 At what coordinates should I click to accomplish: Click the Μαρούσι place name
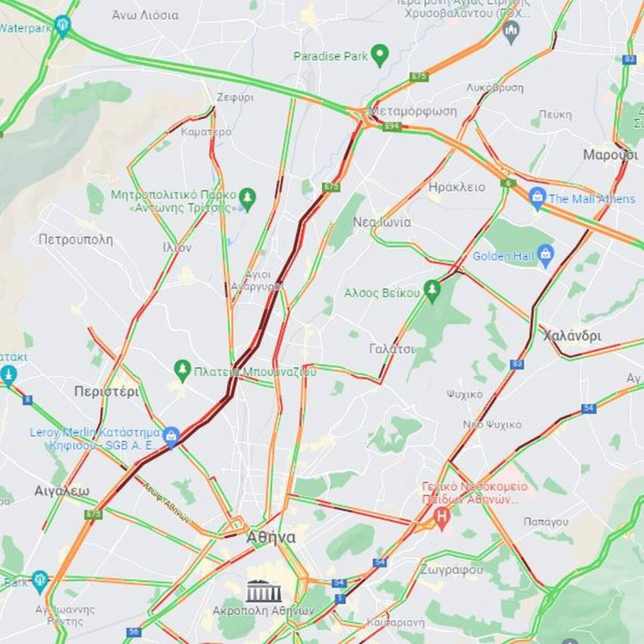pyautogui.click(x=610, y=155)
